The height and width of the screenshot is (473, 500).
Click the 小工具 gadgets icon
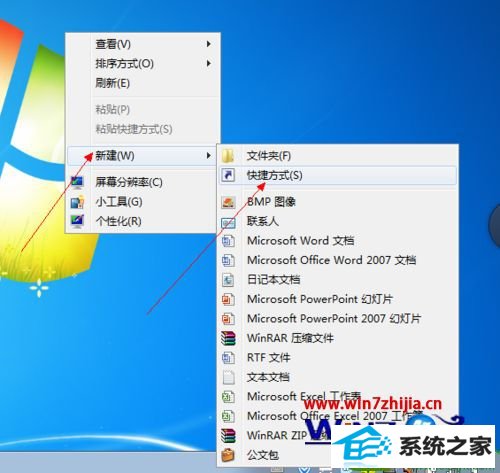point(77,202)
